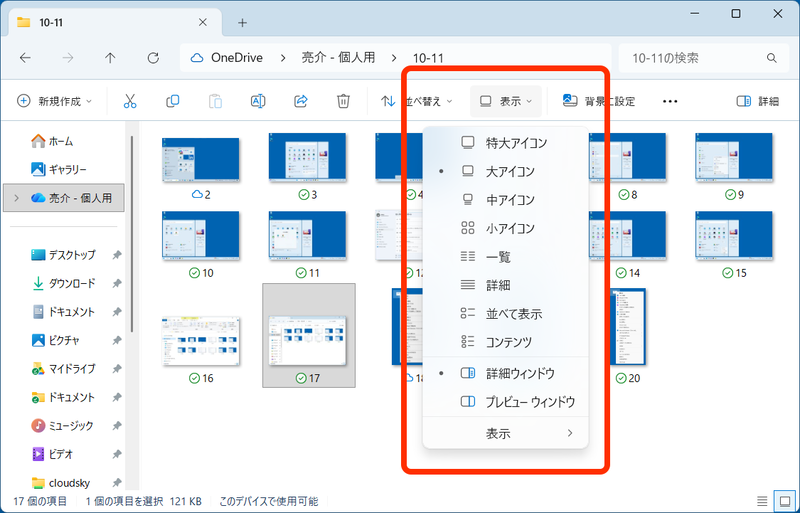Click the sidebar vertical scrollbar

(x=131, y=235)
